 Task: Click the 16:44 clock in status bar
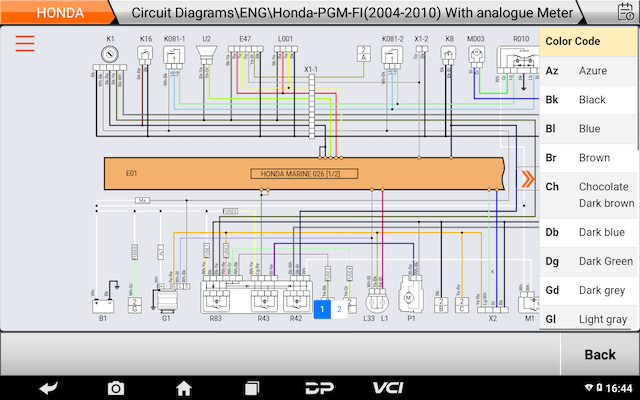(619, 387)
